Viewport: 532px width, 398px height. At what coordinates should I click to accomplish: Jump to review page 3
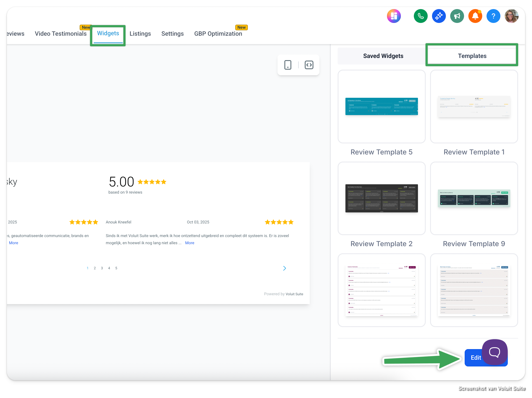102,268
